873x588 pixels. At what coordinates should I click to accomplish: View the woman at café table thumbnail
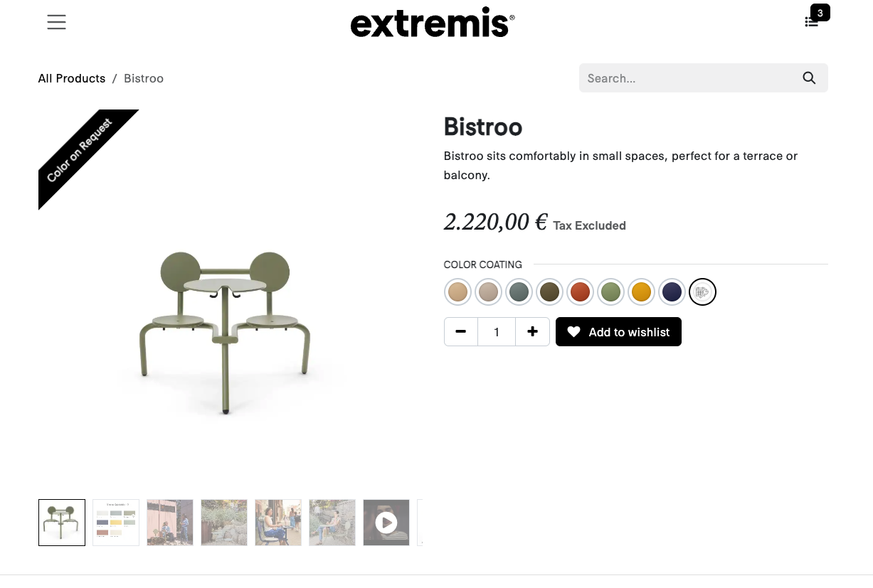(x=278, y=523)
